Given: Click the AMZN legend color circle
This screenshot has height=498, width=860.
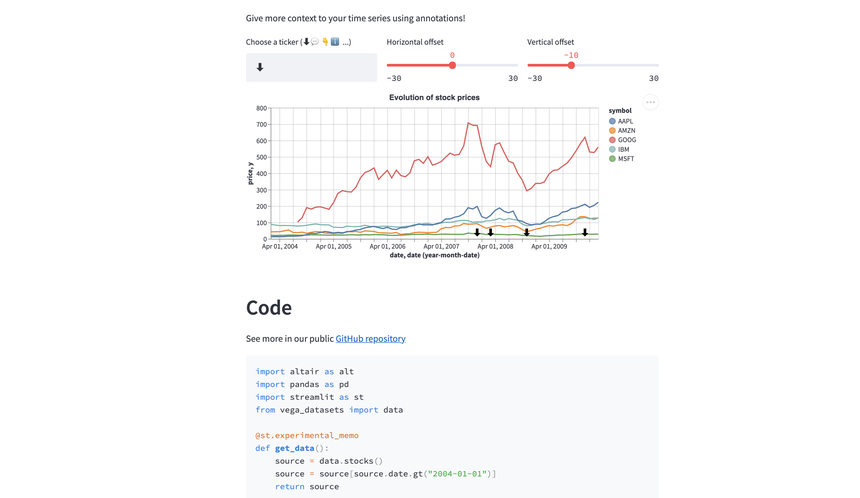Looking at the screenshot, I should (613, 131).
